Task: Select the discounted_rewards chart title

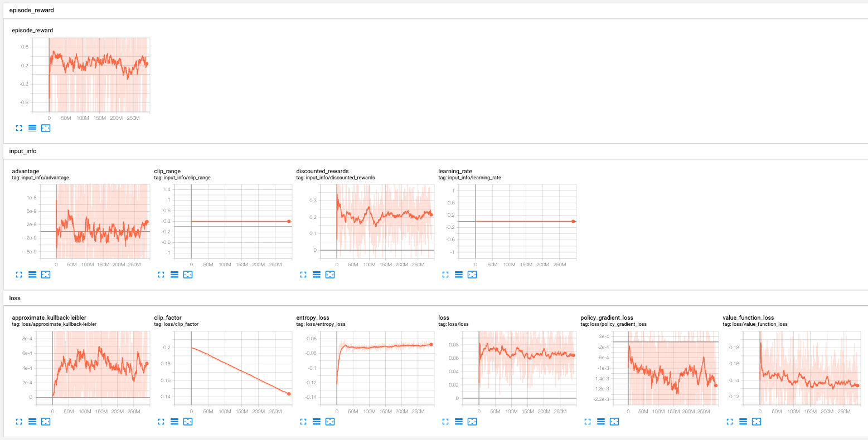Action: point(322,172)
